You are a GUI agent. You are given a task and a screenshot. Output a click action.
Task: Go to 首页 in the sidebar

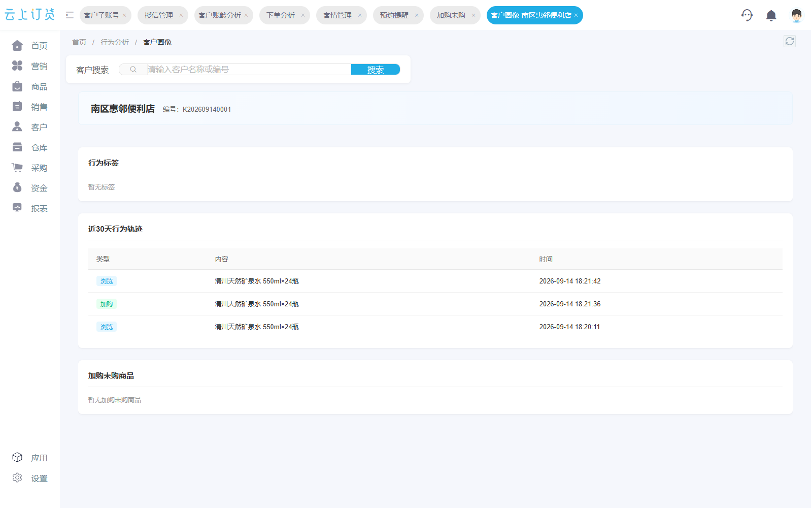click(x=29, y=46)
